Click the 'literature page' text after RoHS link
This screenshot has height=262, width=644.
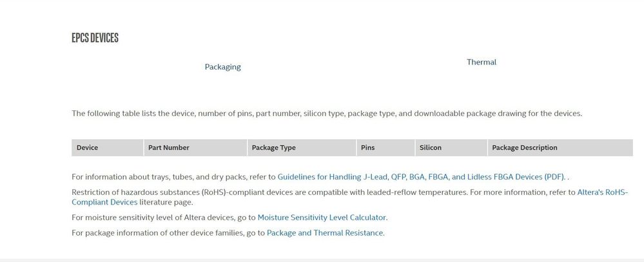pyautogui.click(x=166, y=203)
